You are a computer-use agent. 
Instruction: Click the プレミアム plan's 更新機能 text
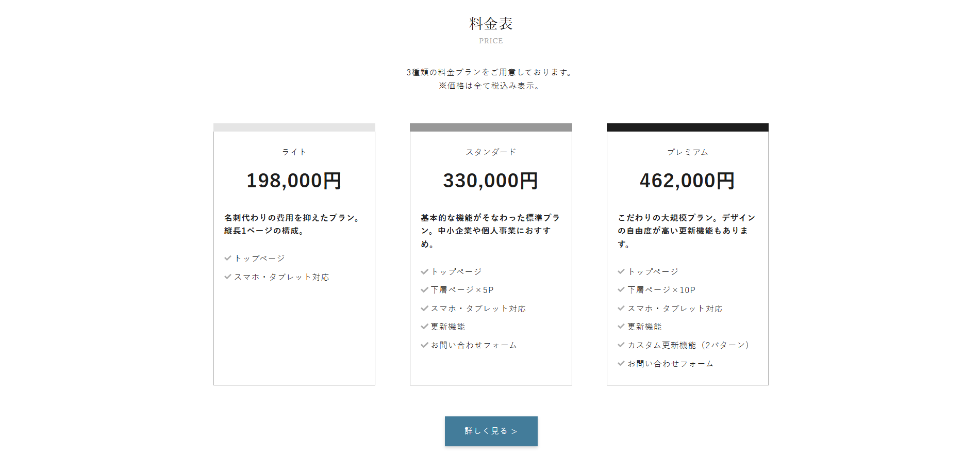[644, 327]
